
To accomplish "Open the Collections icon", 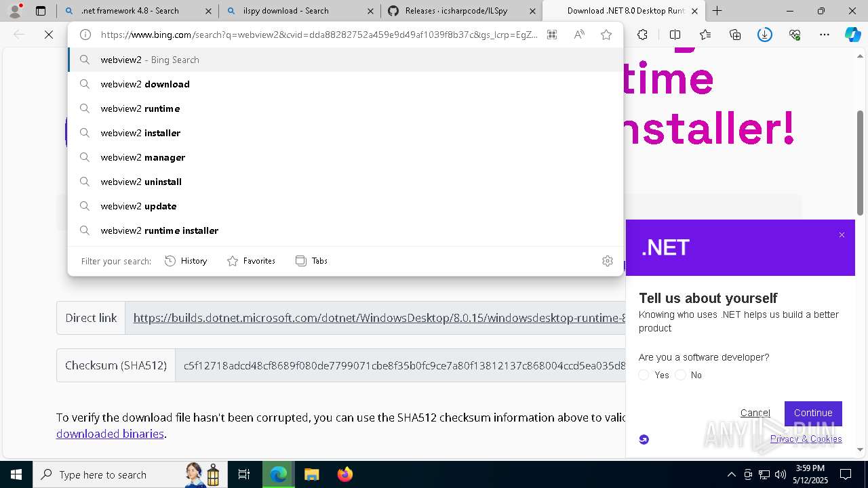I will click(735, 35).
